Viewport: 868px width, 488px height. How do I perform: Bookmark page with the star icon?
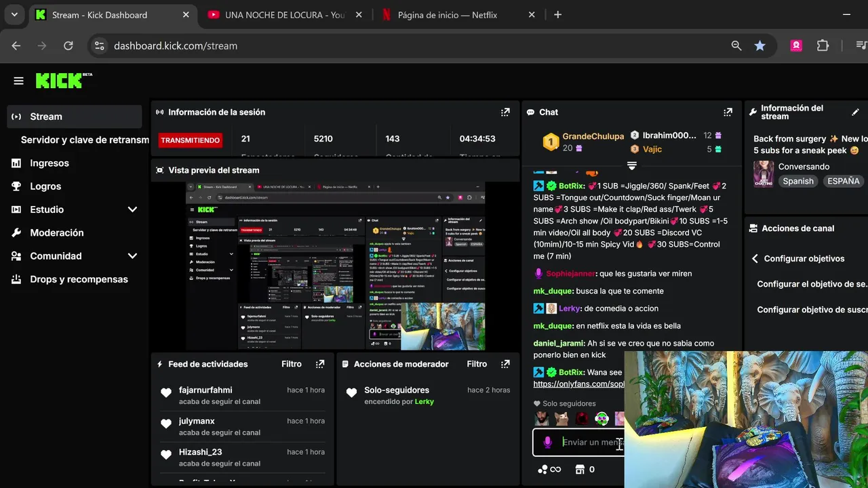[760, 46]
